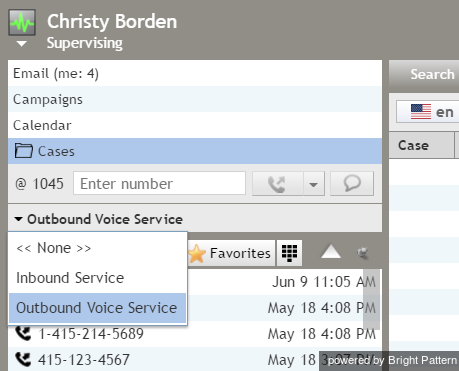Open the Favorites tab

pyautogui.click(x=231, y=253)
